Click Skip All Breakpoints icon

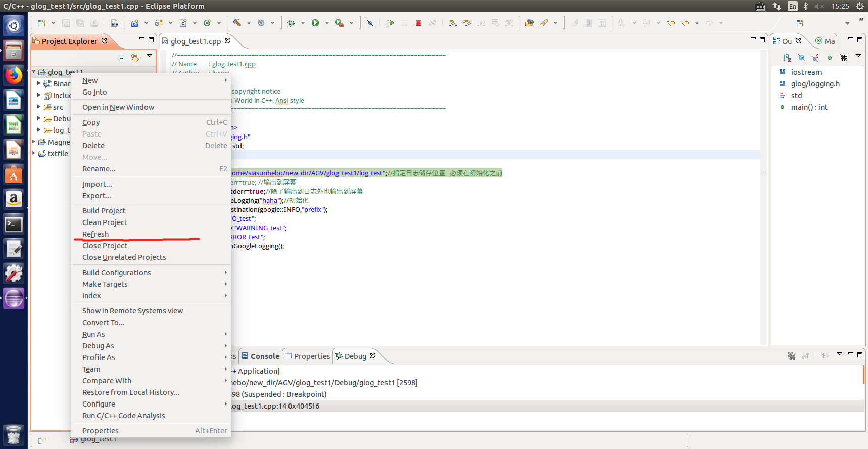click(x=370, y=23)
